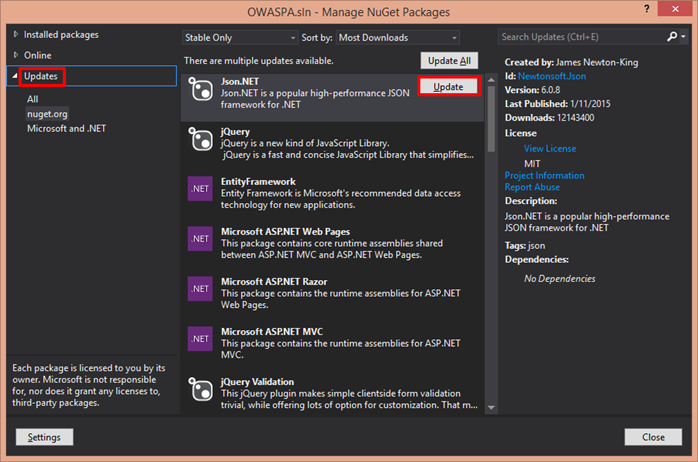The image size is (698, 462).
Task: Click the Json.NET package title
Action: point(239,81)
